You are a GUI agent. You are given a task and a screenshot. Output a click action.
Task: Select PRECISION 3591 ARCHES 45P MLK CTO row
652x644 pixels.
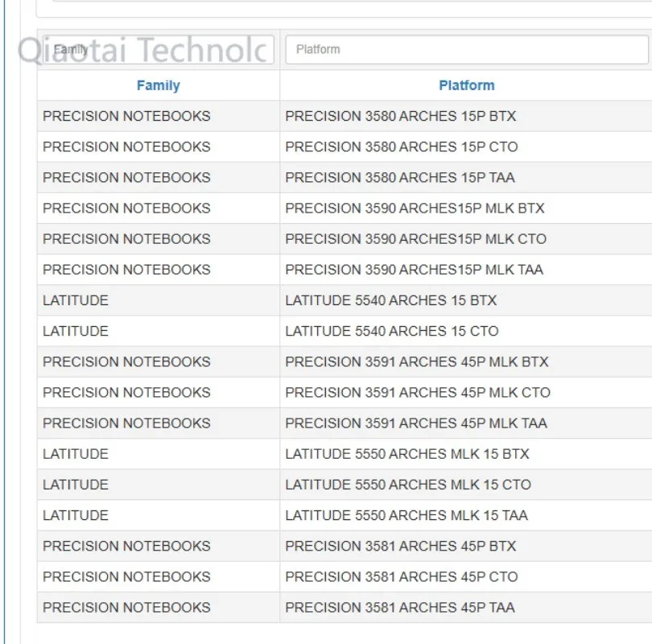(x=345, y=393)
